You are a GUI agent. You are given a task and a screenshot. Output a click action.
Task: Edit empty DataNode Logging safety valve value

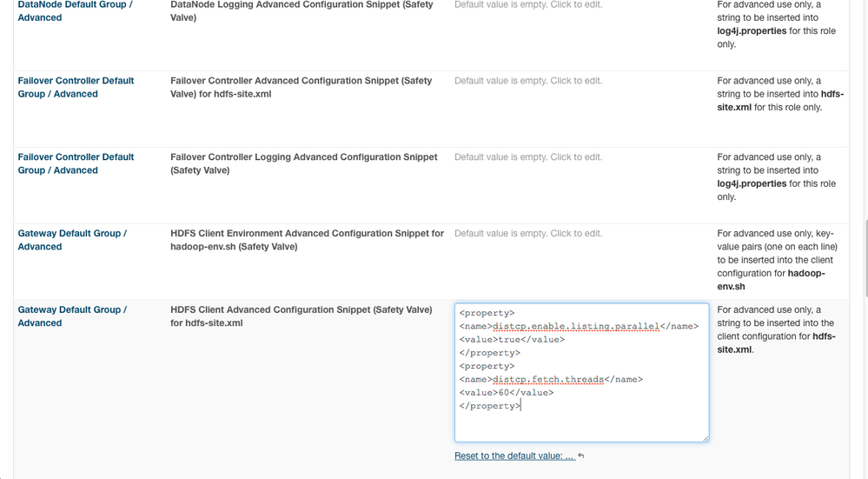pyautogui.click(x=527, y=5)
